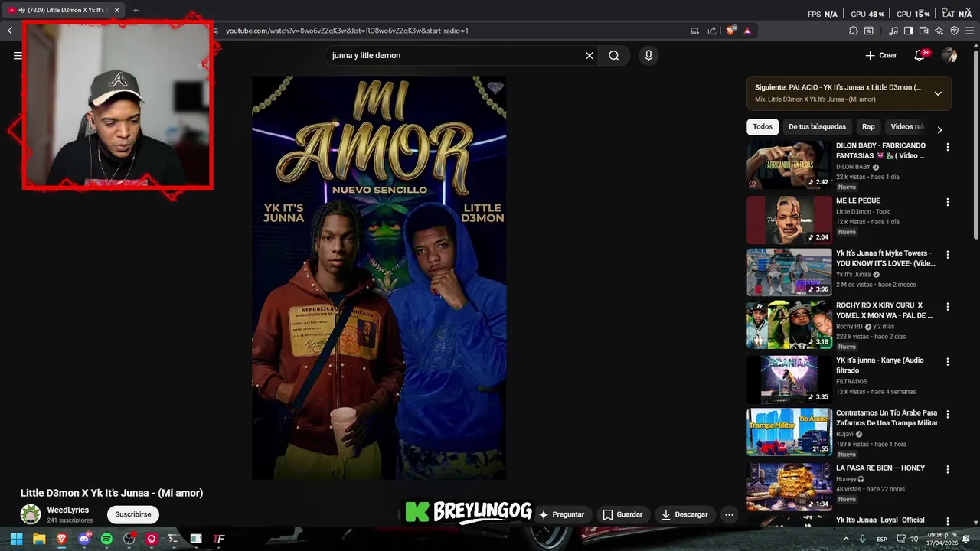
Task: Open the terminal app in taskbar
Action: (173, 539)
